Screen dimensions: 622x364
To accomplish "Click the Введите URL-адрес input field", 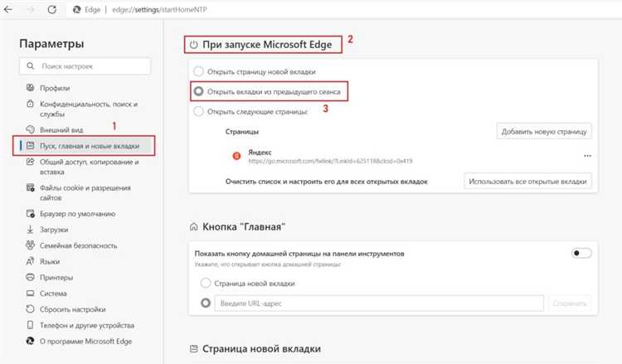I will click(x=379, y=303).
